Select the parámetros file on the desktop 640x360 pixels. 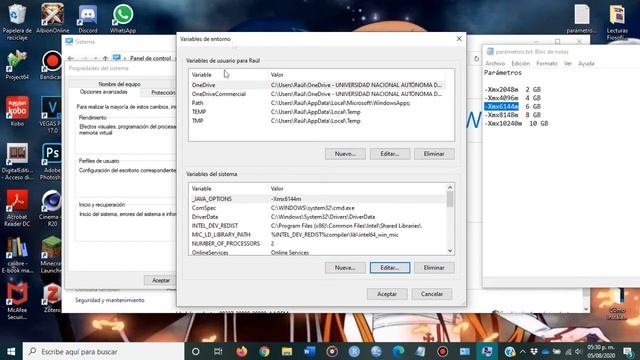(x=581, y=18)
